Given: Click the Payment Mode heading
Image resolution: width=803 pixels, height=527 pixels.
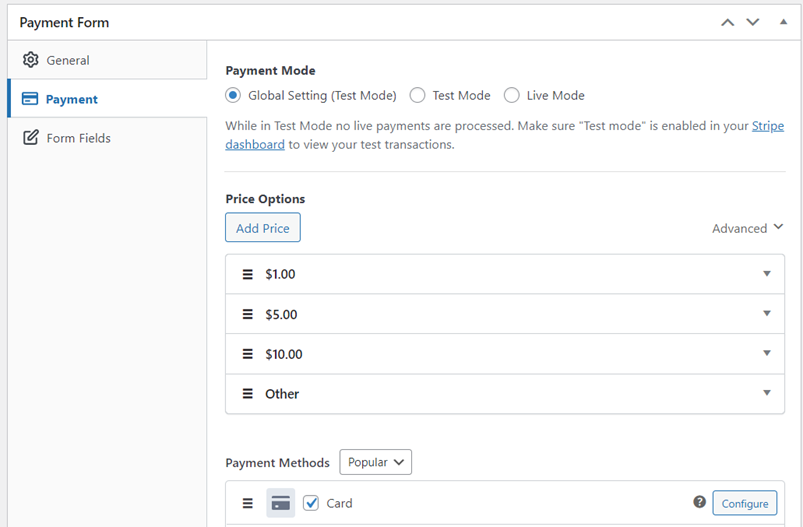Looking at the screenshot, I should click(270, 71).
